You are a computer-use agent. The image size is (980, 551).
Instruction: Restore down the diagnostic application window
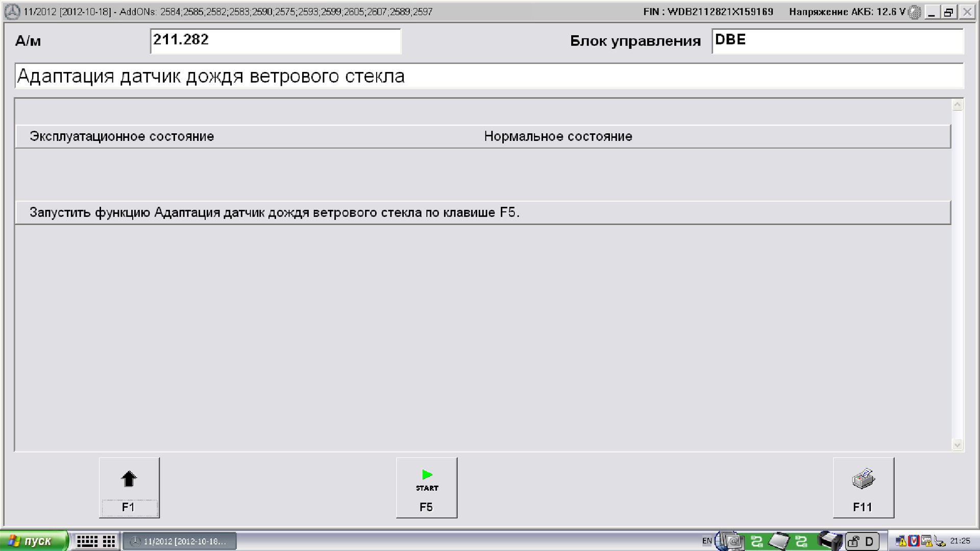949,12
